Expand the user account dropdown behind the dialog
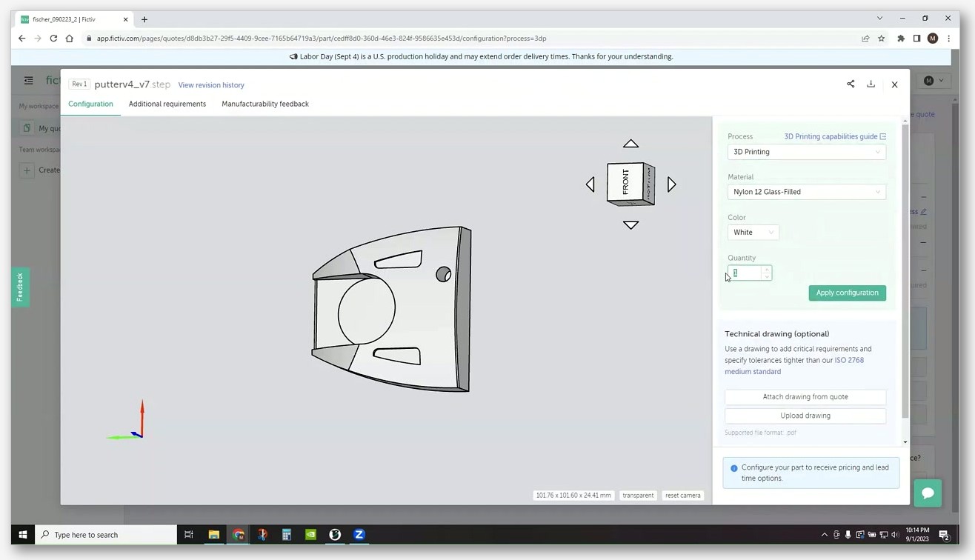 [934, 81]
